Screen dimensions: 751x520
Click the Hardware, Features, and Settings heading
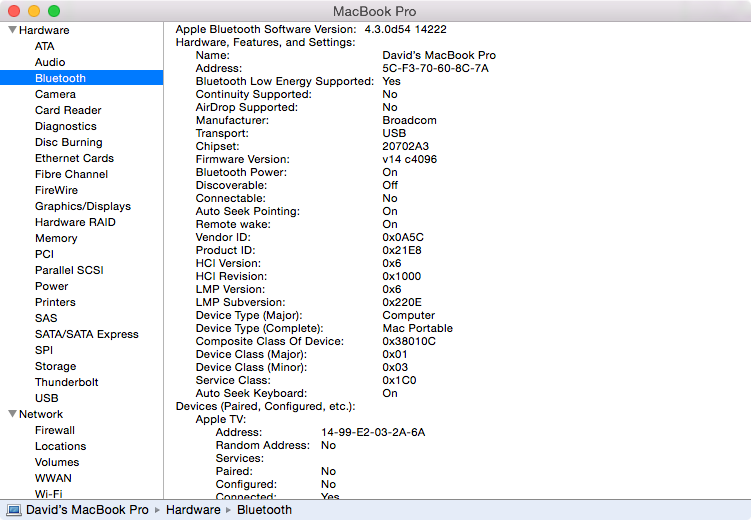tap(265, 43)
